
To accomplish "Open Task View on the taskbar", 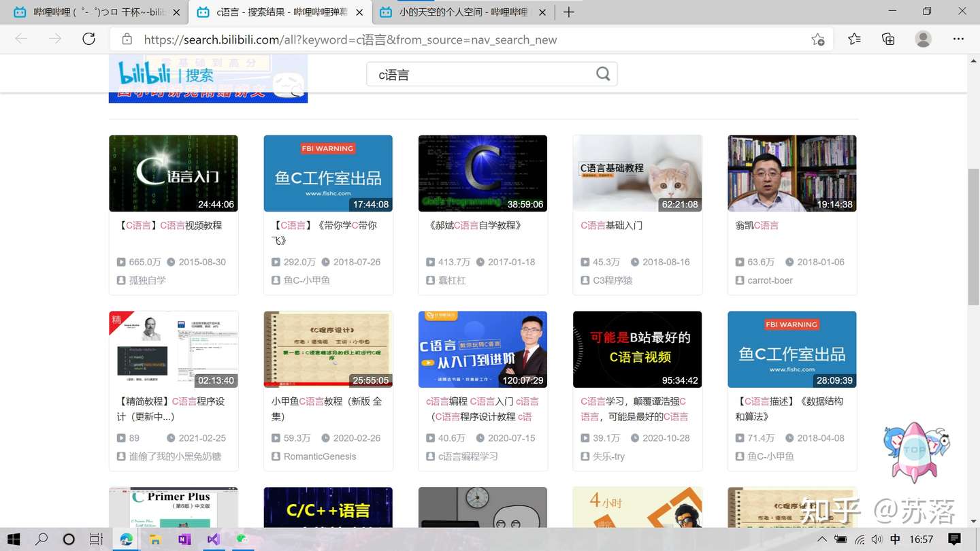I will coord(97,539).
